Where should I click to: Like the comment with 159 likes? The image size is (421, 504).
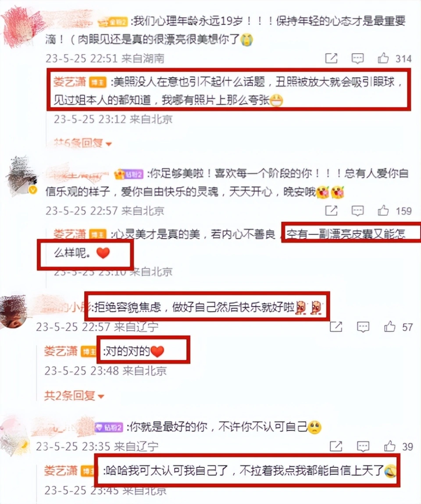coord(383,211)
